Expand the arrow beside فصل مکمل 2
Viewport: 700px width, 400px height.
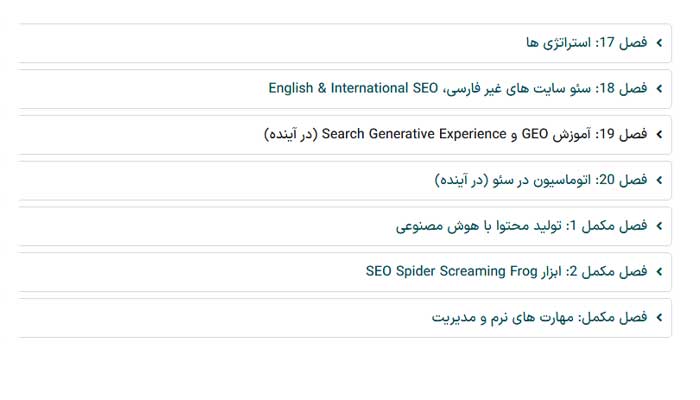tap(659, 271)
